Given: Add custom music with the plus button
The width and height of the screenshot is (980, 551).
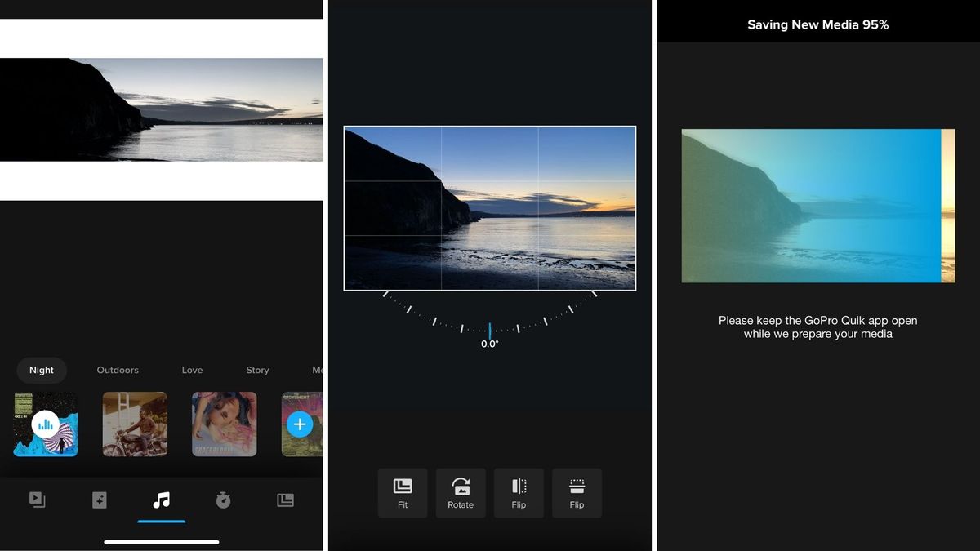Looking at the screenshot, I should point(301,424).
